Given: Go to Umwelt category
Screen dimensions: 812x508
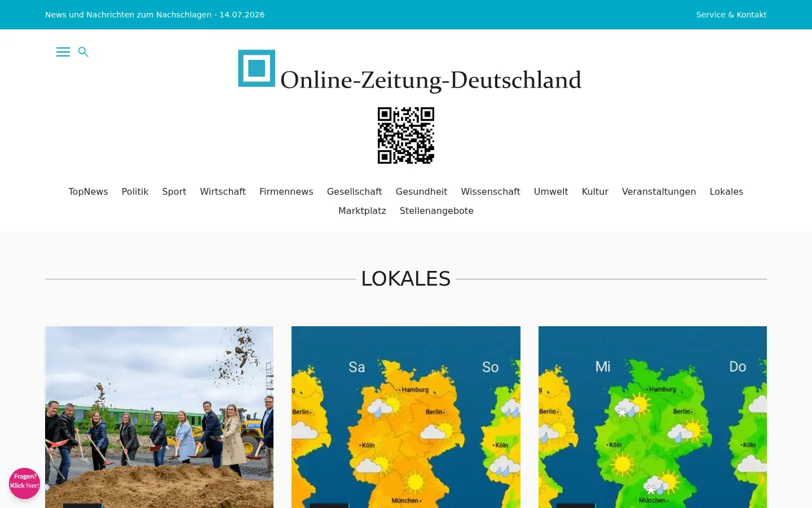Looking at the screenshot, I should [551, 191].
